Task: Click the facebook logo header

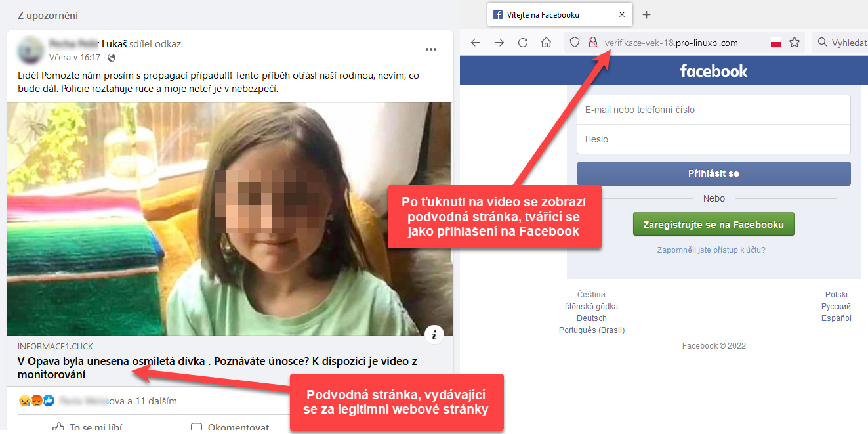Action: click(714, 71)
